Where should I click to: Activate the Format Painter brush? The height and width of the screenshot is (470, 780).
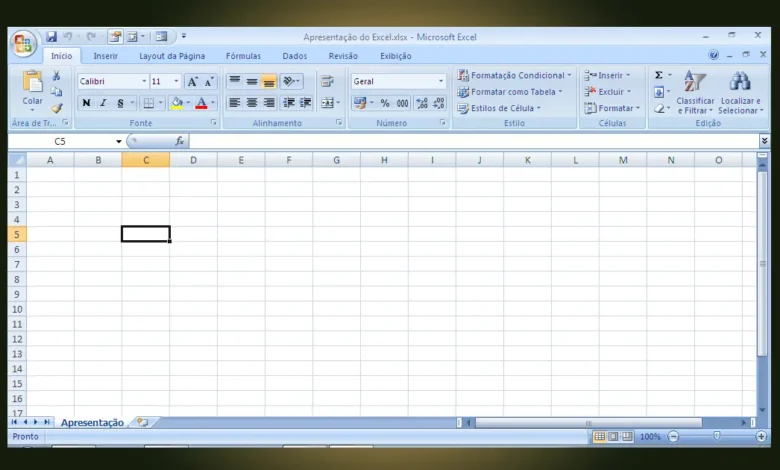[56, 107]
